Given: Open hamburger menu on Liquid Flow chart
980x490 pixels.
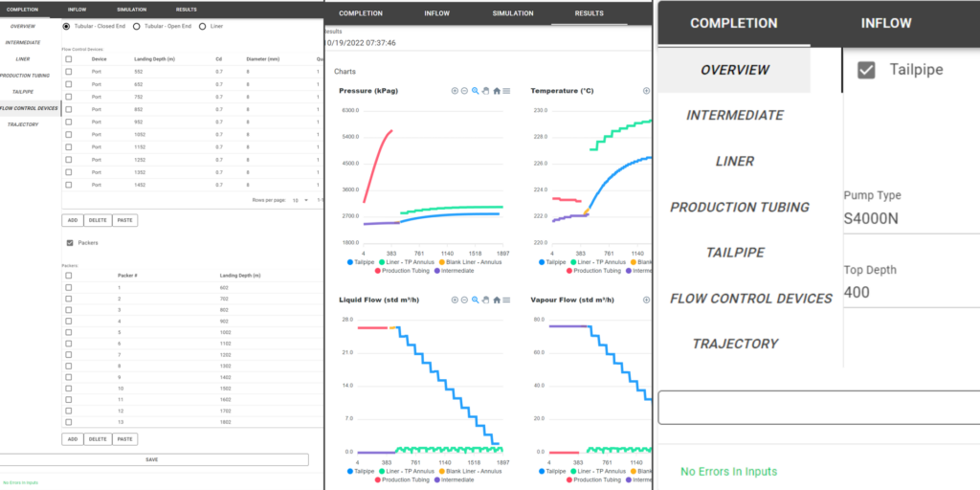Looking at the screenshot, I should tap(506, 300).
